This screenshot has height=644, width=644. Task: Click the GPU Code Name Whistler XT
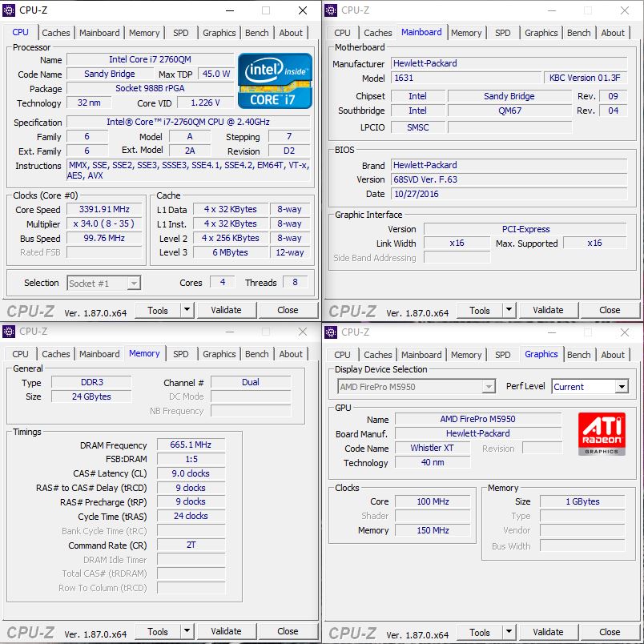tap(433, 448)
